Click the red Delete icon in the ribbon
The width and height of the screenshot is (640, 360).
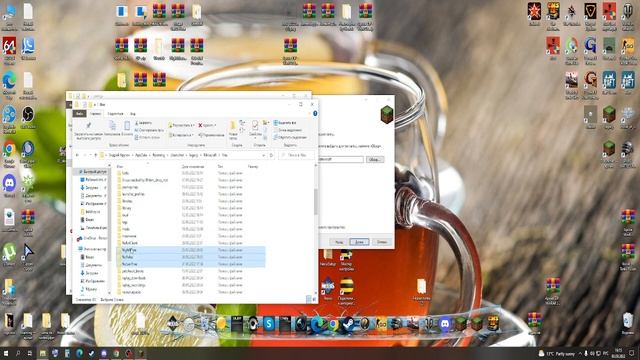pos(201,125)
